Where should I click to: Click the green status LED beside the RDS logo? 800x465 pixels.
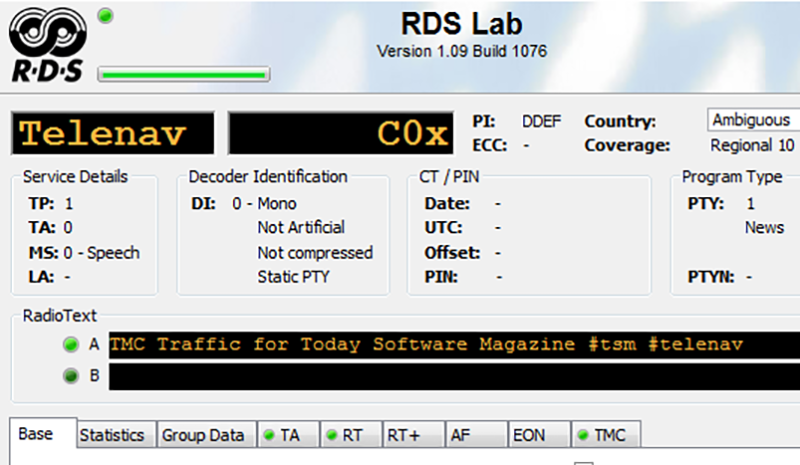click(x=105, y=15)
